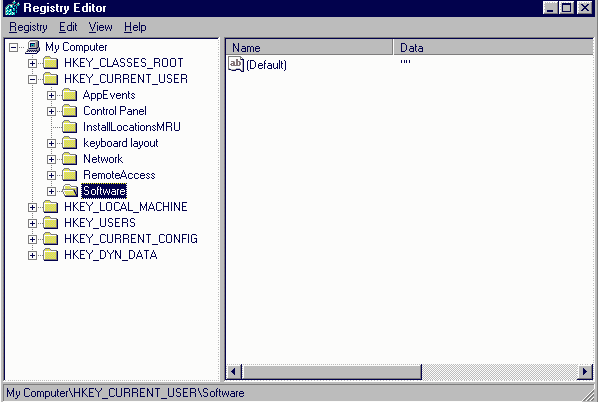Select the highlighted Software label
This screenshot has height=402, width=598.
(104, 191)
